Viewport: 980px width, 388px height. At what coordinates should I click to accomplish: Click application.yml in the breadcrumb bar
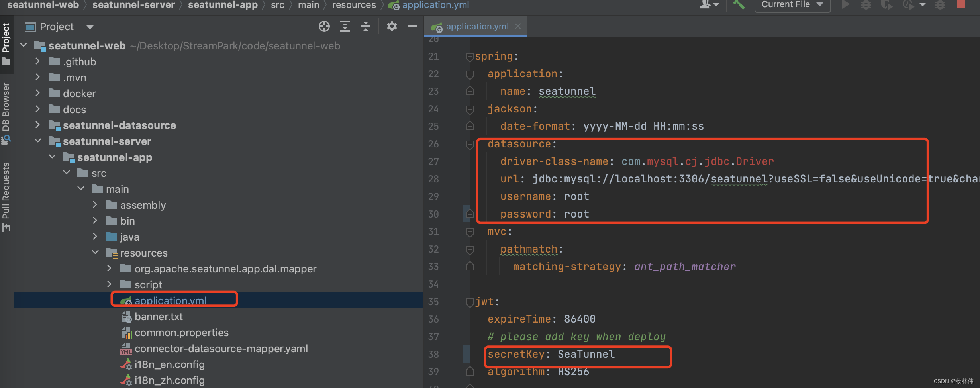click(435, 5)
